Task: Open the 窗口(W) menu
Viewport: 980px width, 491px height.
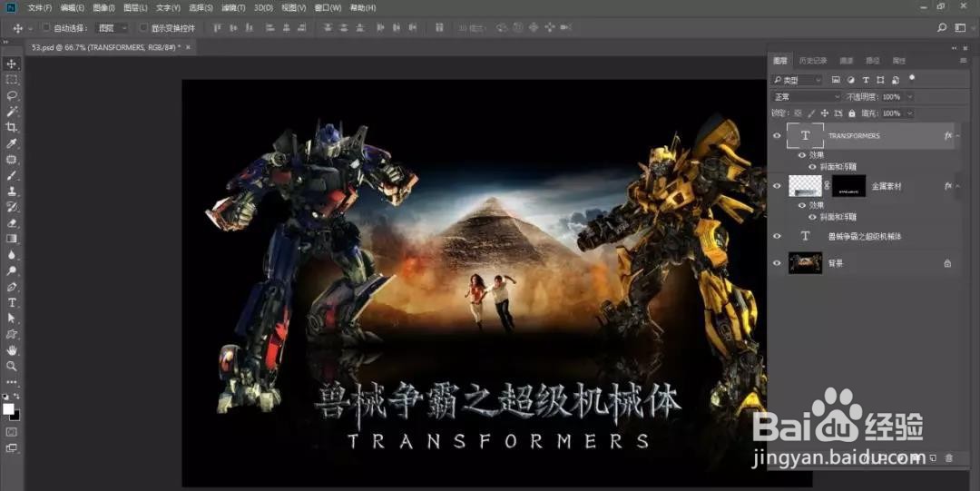Action: coord(328,8)
